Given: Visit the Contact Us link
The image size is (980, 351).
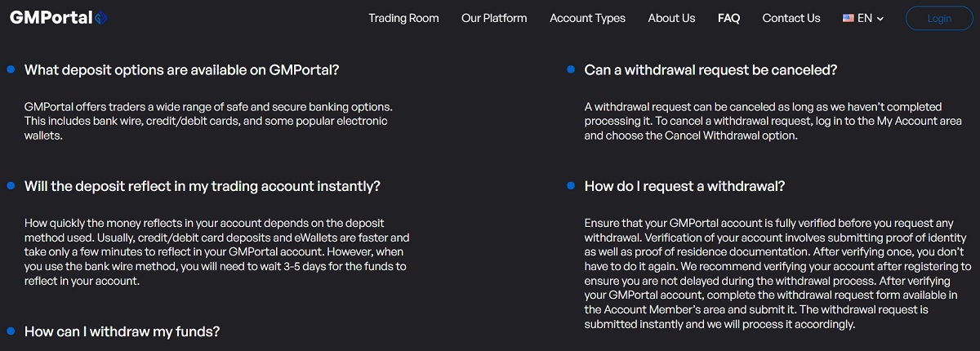Looking at the screenshot, I should point(791,18).
